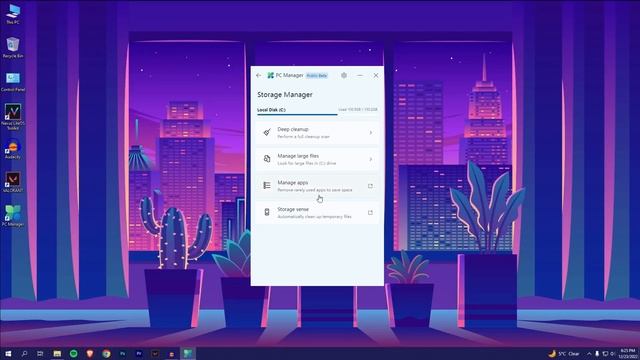Viewport: 640px width, 360px height.
Task: Minimize the PC Manager window
Action: [360, 76]
